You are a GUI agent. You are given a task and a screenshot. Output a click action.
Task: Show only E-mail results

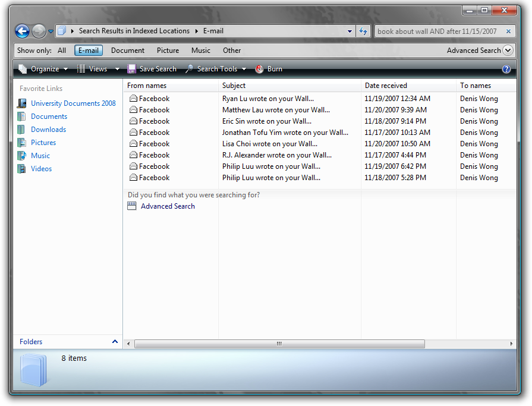pos(89,51)
